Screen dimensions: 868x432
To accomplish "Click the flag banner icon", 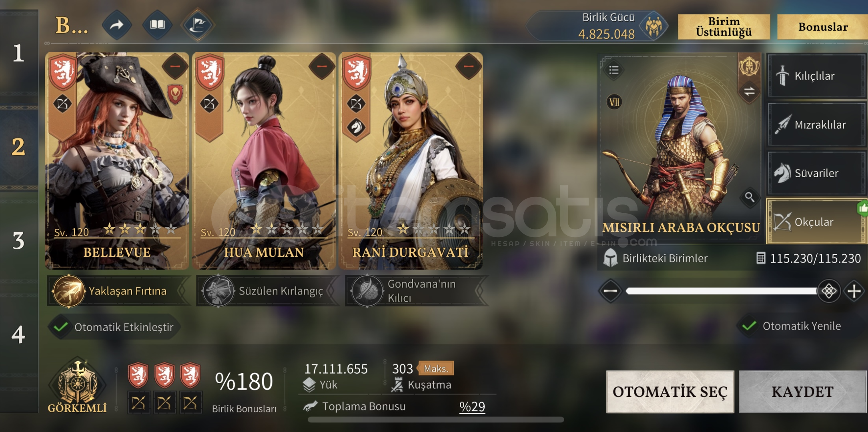I will click(198, 25).
